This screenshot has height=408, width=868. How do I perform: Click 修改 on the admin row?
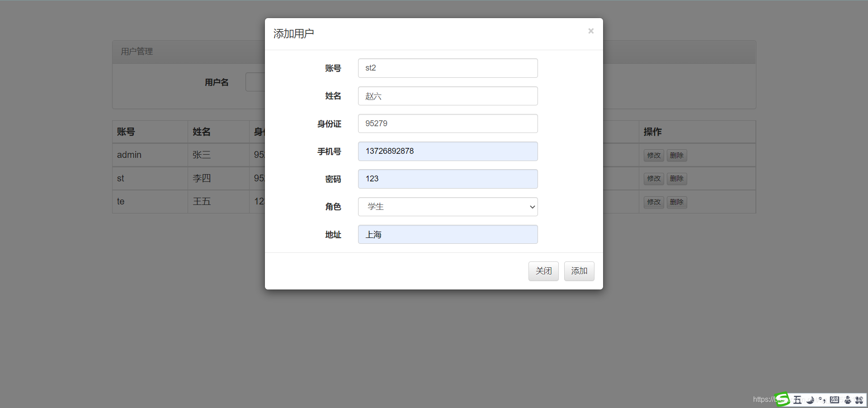tap(653, 155)
